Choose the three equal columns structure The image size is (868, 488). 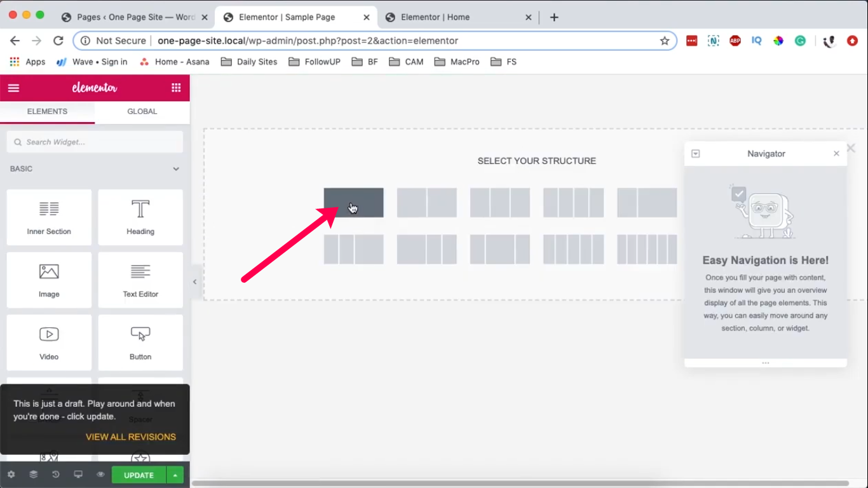(500, 203)
